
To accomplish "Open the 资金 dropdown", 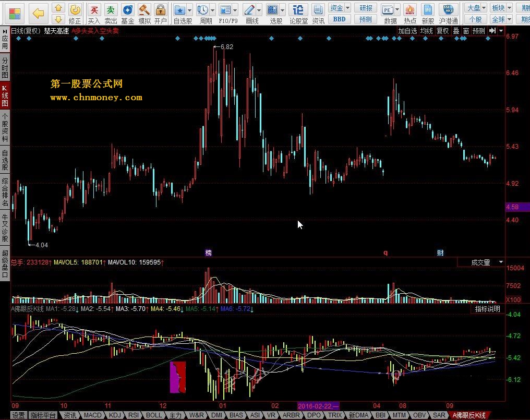I will (x=340, y=8).
